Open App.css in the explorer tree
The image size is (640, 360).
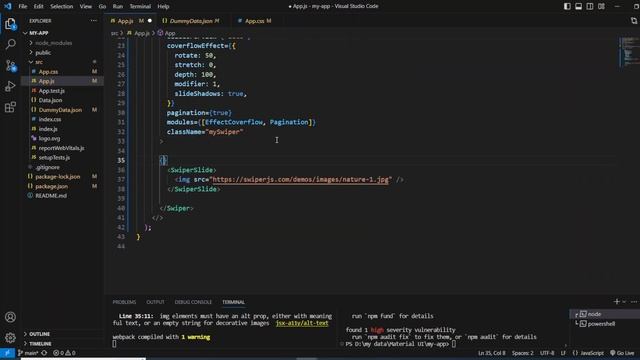pos(62,71)
